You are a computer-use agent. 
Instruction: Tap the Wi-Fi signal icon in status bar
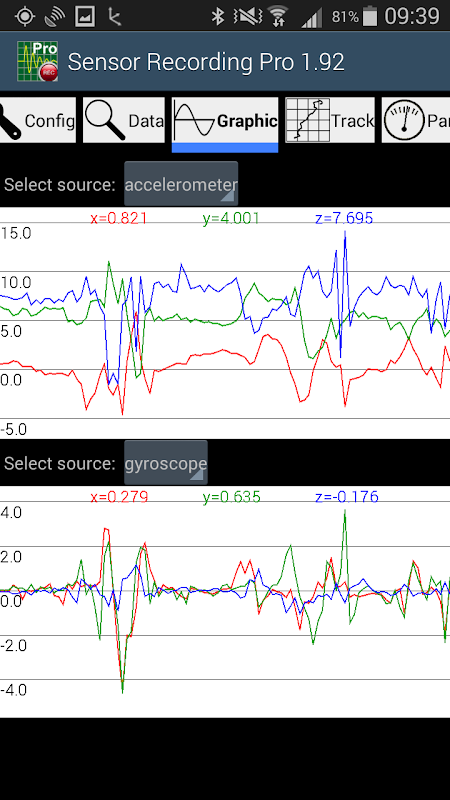277,17
